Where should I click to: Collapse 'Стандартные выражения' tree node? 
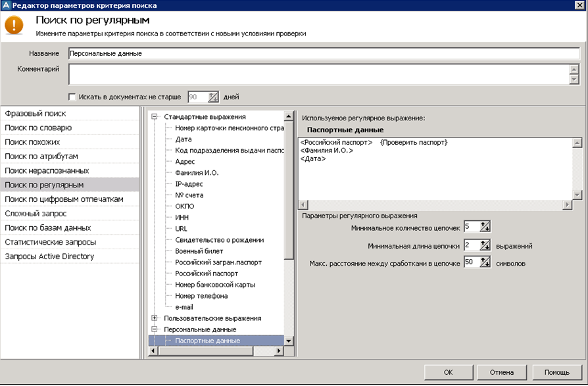click(155, 116)
